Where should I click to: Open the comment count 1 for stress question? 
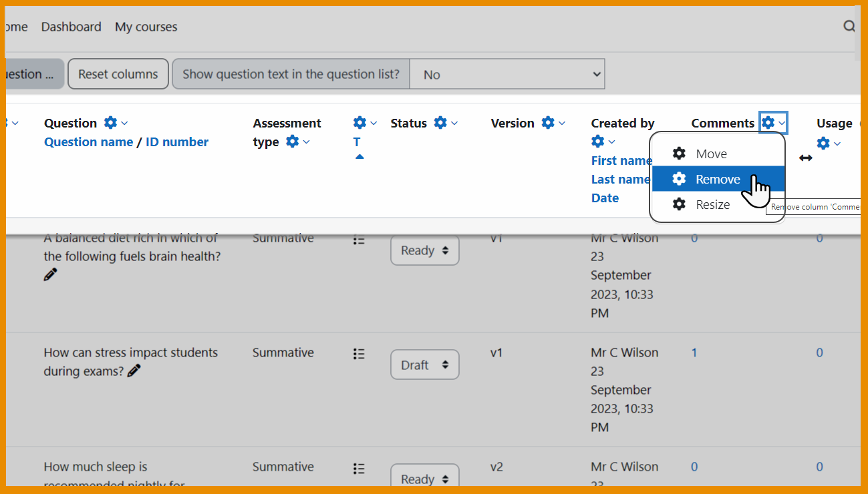(694, 352)
